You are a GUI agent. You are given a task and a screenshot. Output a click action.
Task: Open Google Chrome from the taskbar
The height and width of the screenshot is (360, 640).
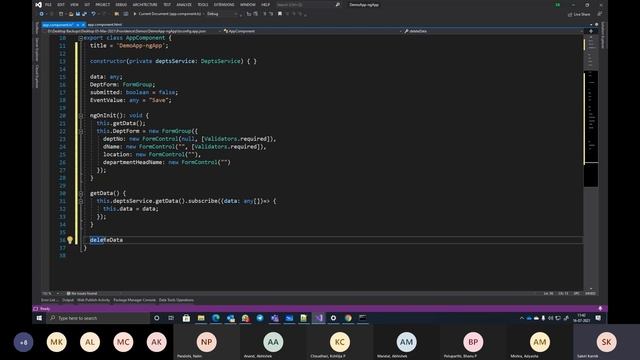tap(348, 318)
